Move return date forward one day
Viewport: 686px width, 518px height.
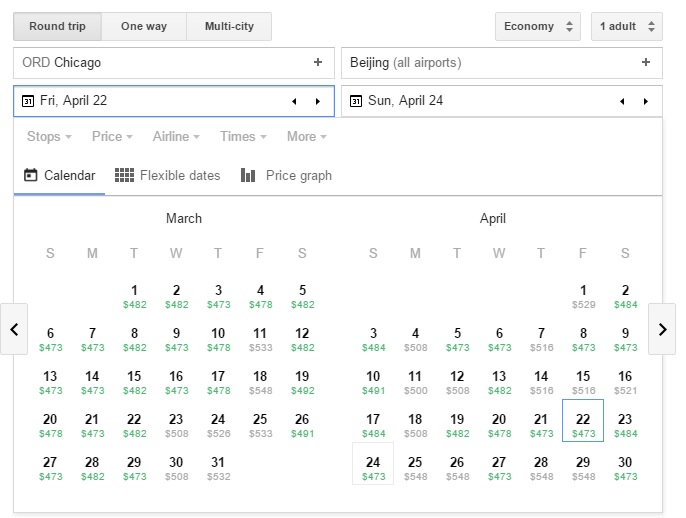646,101
